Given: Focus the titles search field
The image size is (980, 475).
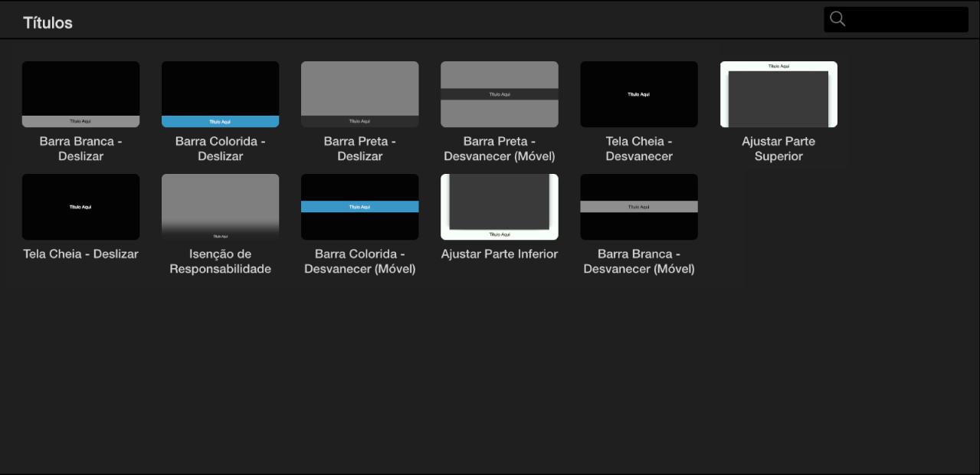Looking at the screenshot, I should (x=896, y=19).
